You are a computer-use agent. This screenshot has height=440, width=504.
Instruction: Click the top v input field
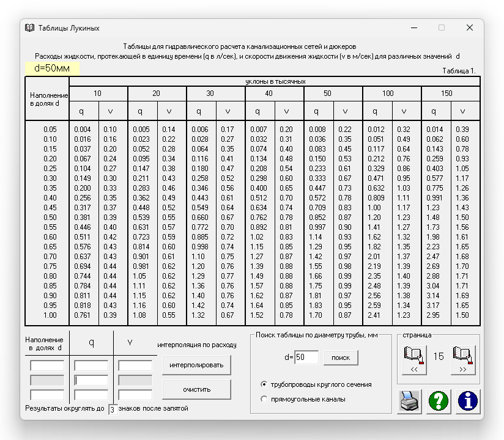tap(135, 365)
